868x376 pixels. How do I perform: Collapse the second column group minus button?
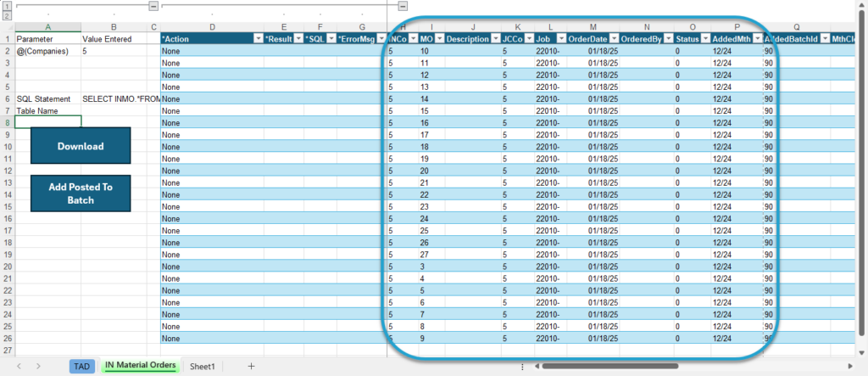pos(403,6)
